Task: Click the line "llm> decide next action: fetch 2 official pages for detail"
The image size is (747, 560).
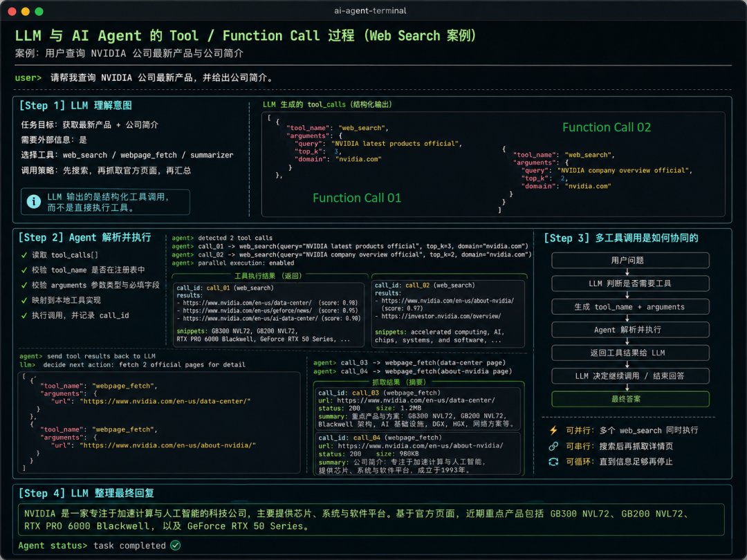Action: click(x=132, y=365)
